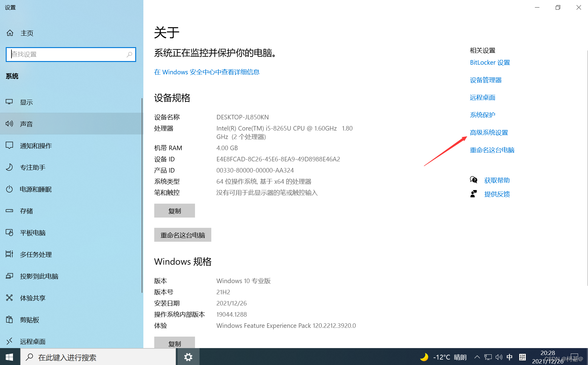The width and height of the screenshot is (588, 365).
Task: Select 剪贴板 in the sidebar
Action: pyautogui.click(x=71, y=320)
